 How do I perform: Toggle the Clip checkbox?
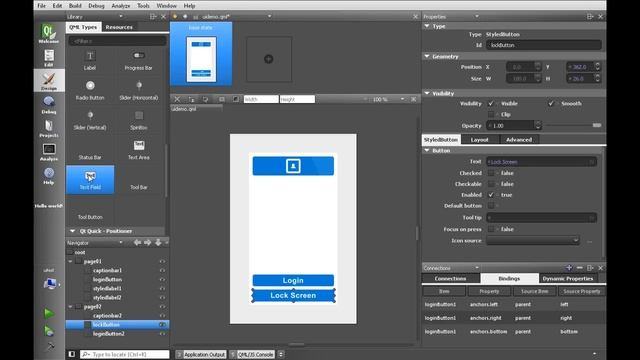491,115
